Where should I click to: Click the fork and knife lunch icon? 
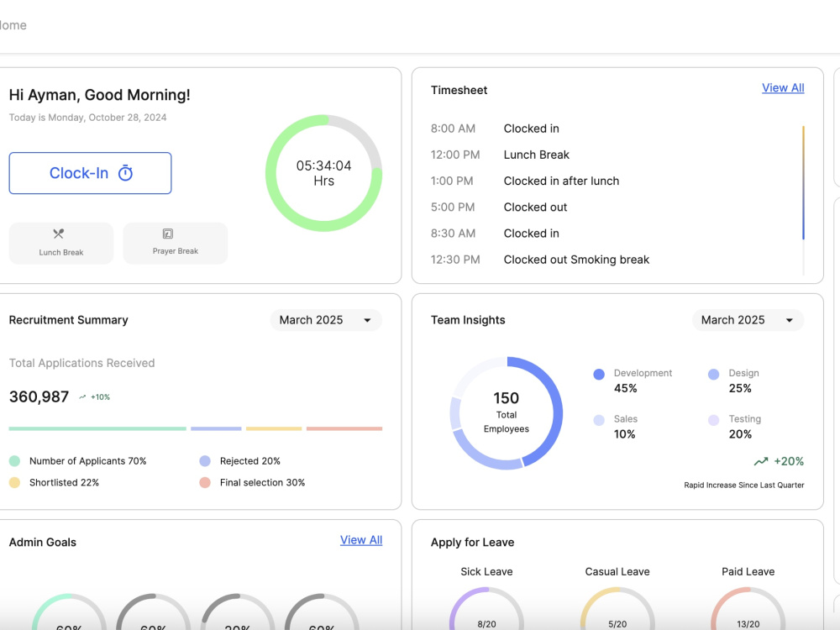59,234
